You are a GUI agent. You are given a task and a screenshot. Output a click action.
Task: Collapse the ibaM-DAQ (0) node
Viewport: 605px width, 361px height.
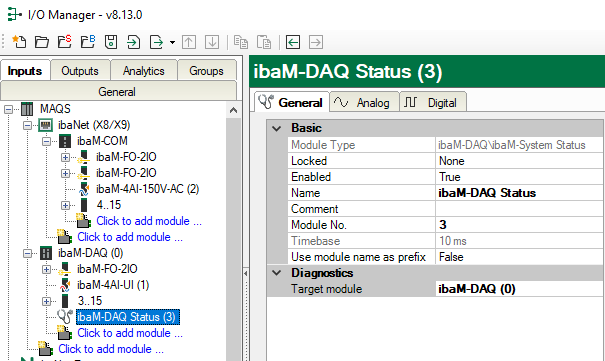27,253
